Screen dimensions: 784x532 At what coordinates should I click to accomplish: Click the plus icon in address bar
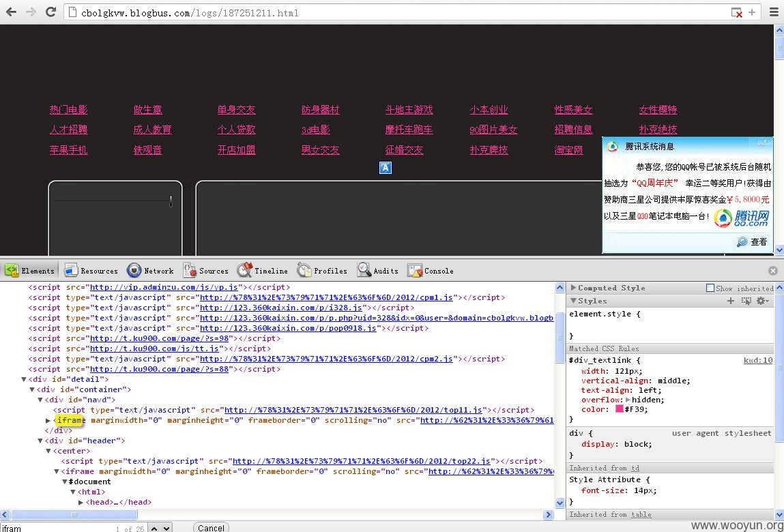point(752,12)
